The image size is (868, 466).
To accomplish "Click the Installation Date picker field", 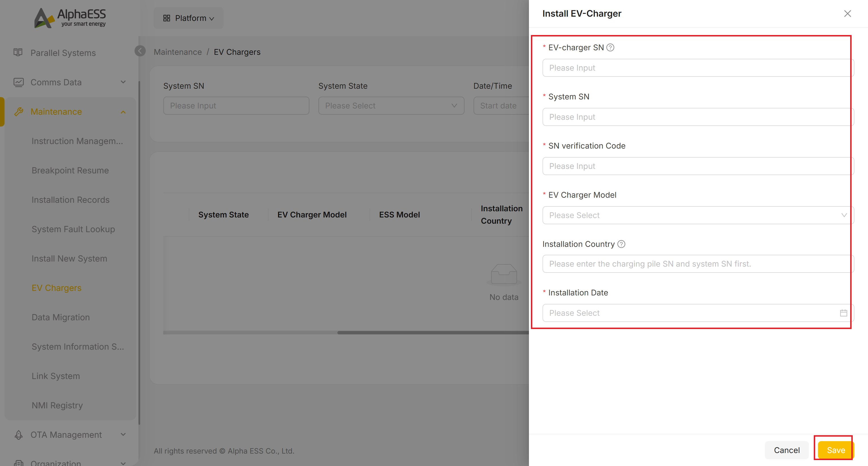I will [698, 313].
